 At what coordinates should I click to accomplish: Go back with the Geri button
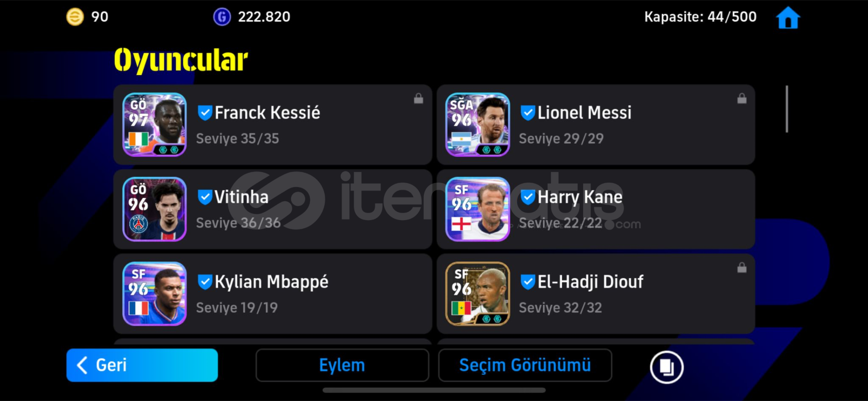click(x=142, y=365)
